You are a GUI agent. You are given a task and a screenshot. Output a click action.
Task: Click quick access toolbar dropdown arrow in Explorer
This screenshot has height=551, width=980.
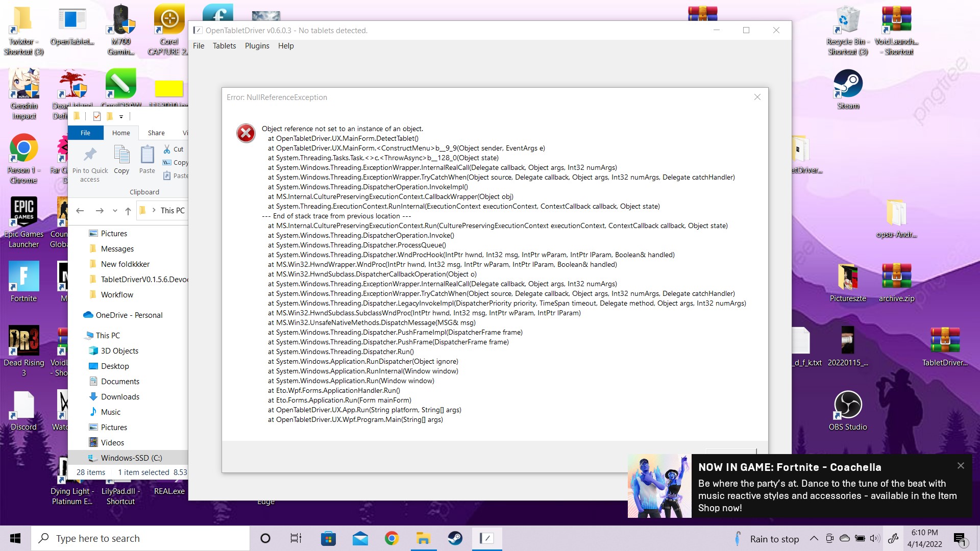tap(121, 117)
